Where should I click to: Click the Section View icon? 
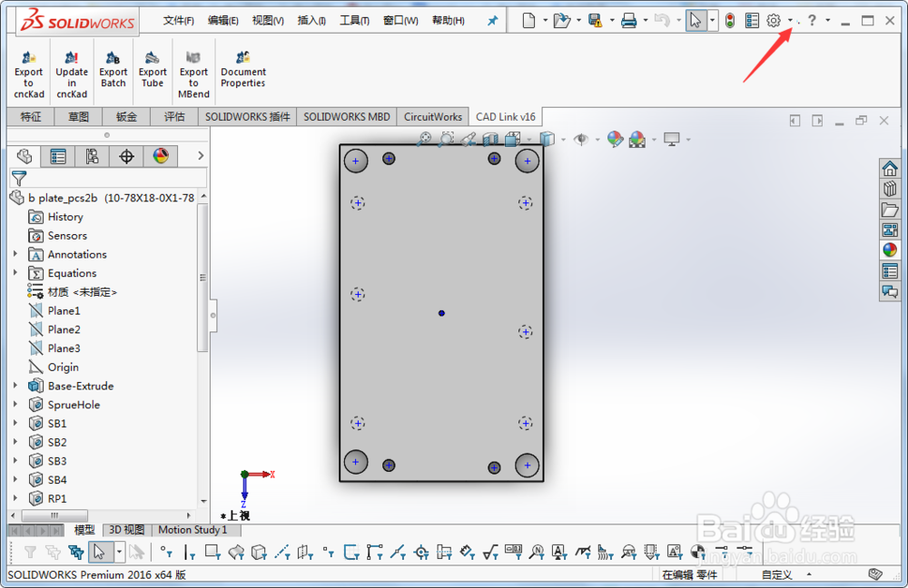click(490, 138)
